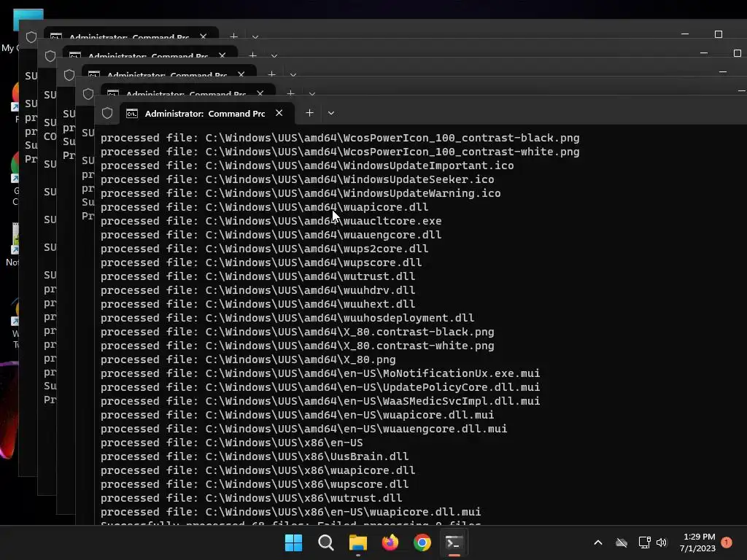This screenshot has width=747, height=560.
Task: Open notifications via the red badge
Action: 727,542
